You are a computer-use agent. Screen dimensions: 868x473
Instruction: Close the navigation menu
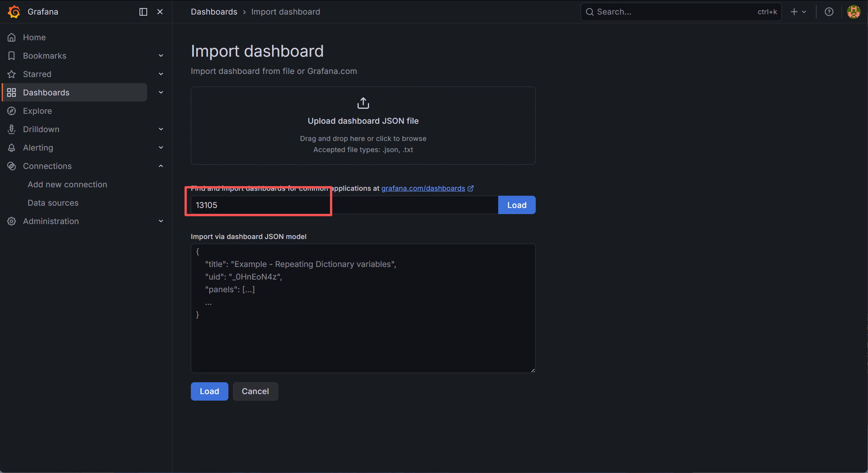pos(160,12)
